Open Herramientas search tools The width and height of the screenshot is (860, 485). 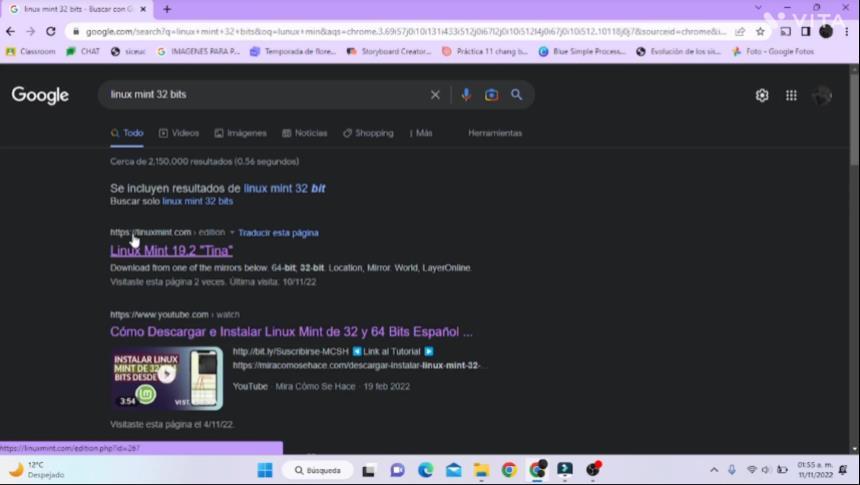(495, 133)
